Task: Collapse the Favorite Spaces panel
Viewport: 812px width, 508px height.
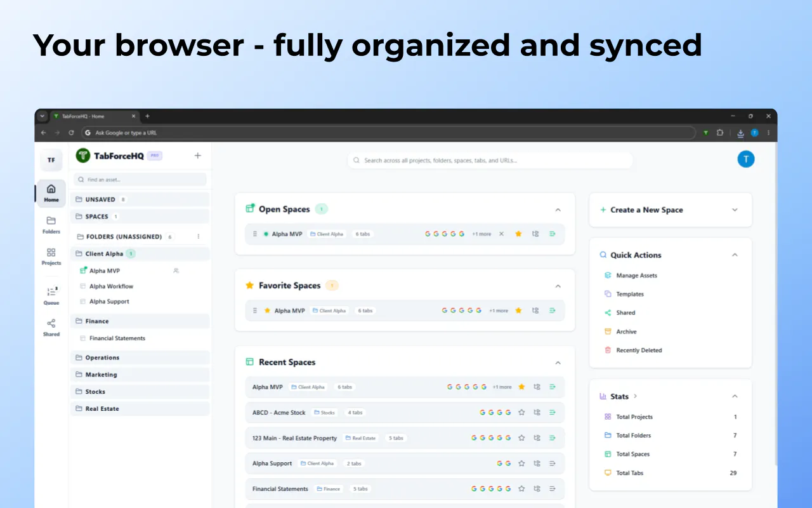Action: point(558,286)
